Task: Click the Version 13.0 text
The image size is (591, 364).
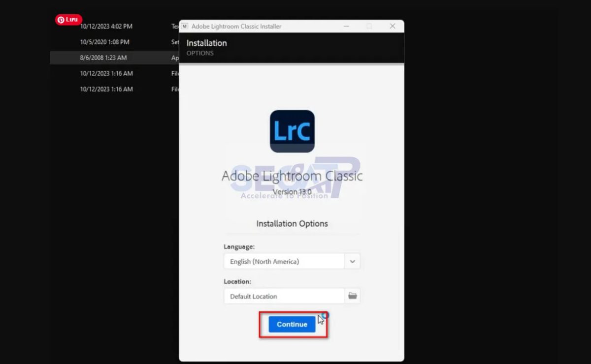Action: tap(292, 191)
